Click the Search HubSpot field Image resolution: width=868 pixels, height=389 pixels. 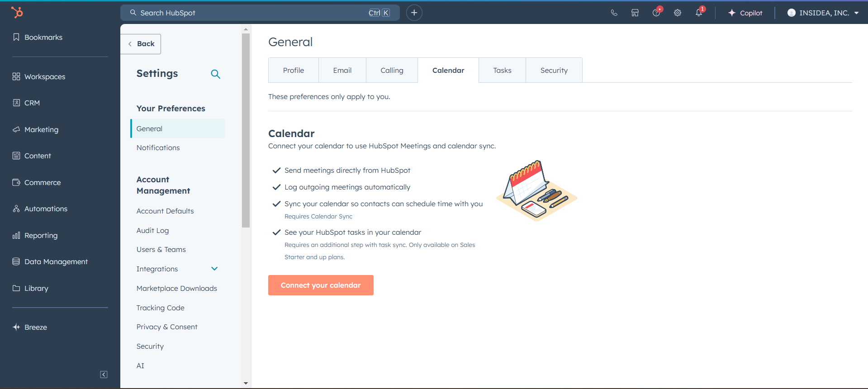tap(260, 13)
